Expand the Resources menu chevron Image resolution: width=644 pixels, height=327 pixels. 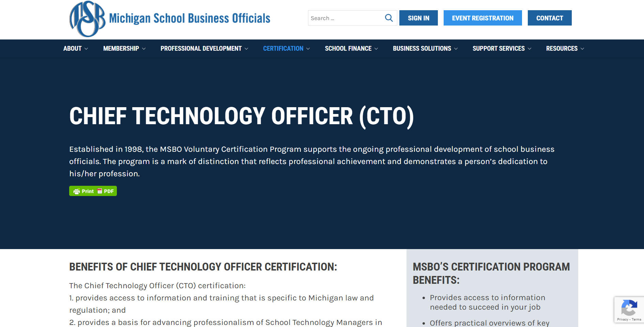pos(582,49)
